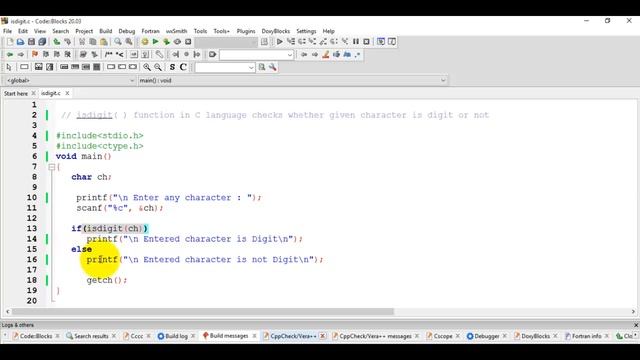Open the <global> scope dropdown
The width and height of the screenshot is (640, 360).
tap(69, 80)
